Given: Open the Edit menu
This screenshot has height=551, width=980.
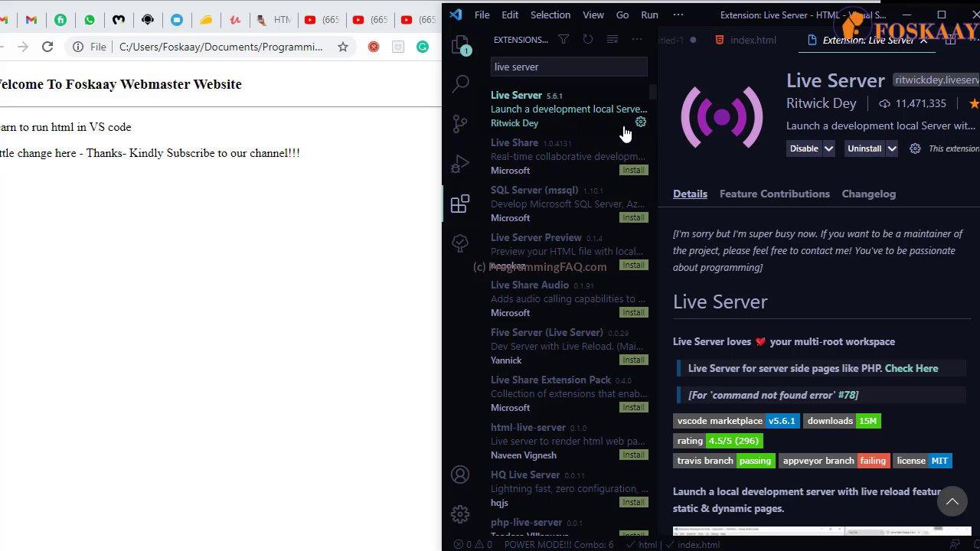Looking at the screenshot, I should tap(510, 15).
